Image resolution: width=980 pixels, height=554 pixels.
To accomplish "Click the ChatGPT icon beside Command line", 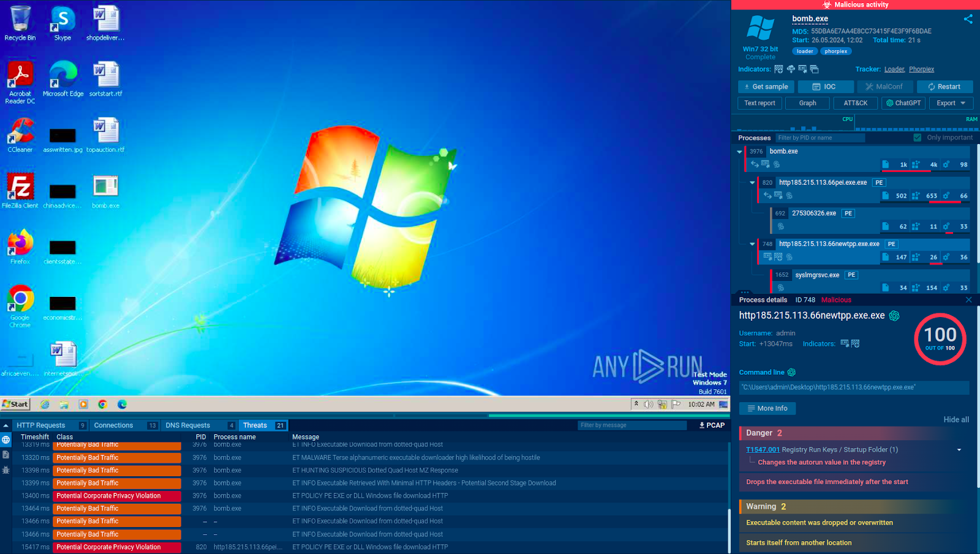I will (791, 372).
